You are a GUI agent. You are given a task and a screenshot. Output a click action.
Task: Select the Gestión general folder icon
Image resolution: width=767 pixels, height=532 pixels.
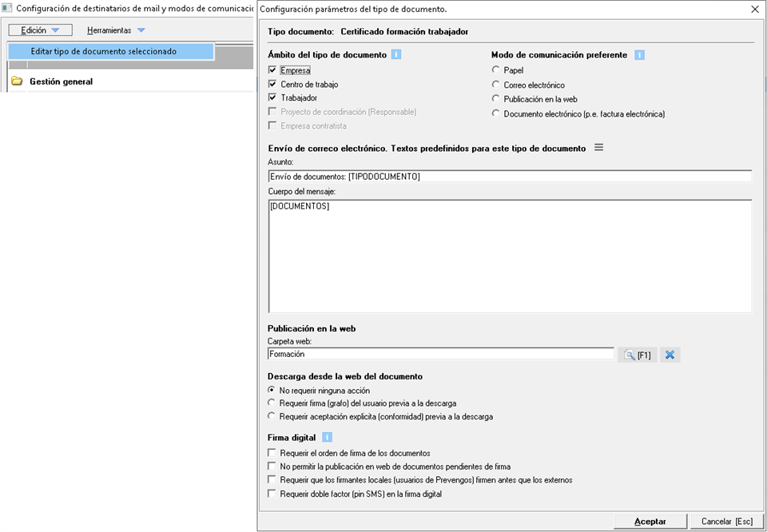17,81
